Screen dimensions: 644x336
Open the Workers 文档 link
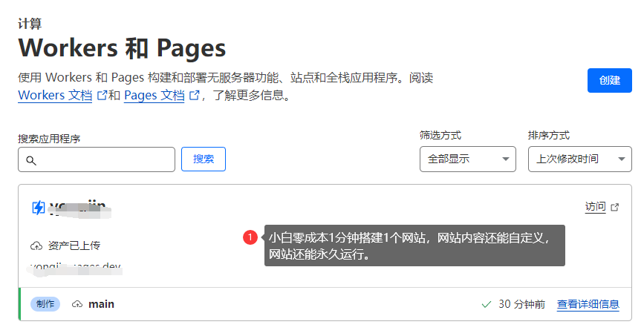tap(55, 95)
